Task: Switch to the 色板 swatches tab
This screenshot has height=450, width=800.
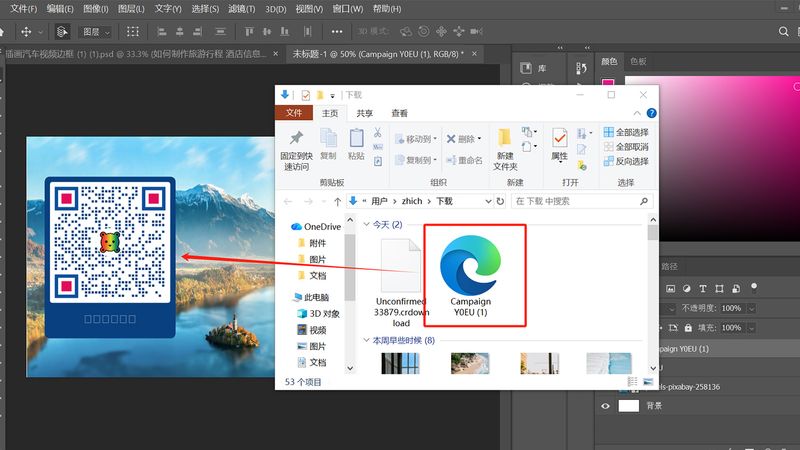Action: coord(638,61)
